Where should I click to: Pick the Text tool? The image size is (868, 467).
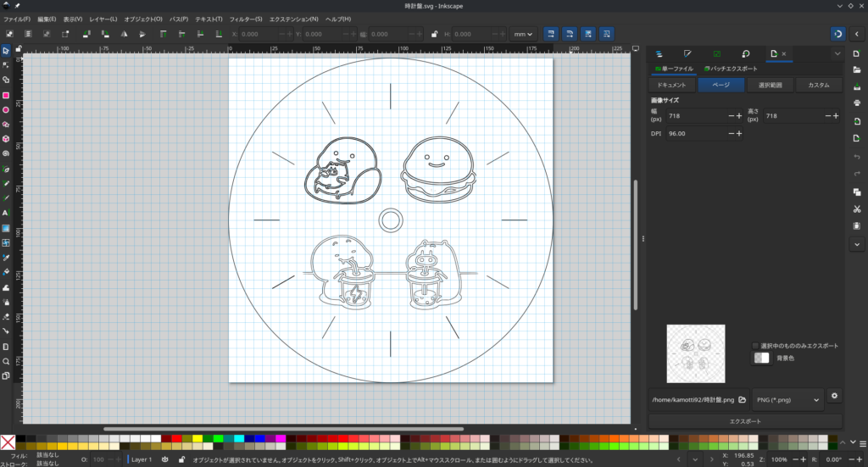(6, 213)
